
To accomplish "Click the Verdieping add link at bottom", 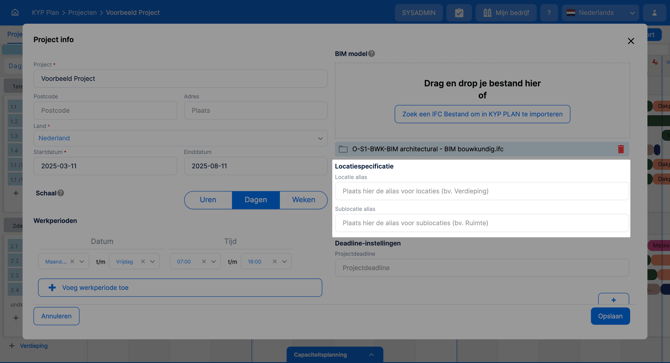I will coord(29,346).
